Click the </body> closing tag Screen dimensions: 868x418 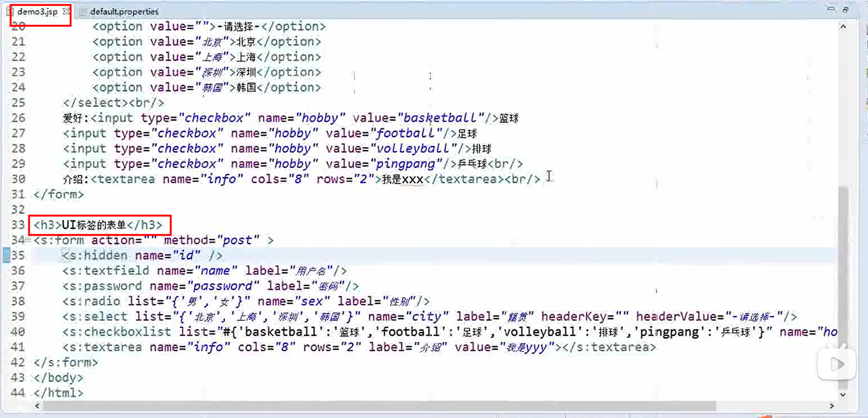pyautogui.click(x=59, y=378)
